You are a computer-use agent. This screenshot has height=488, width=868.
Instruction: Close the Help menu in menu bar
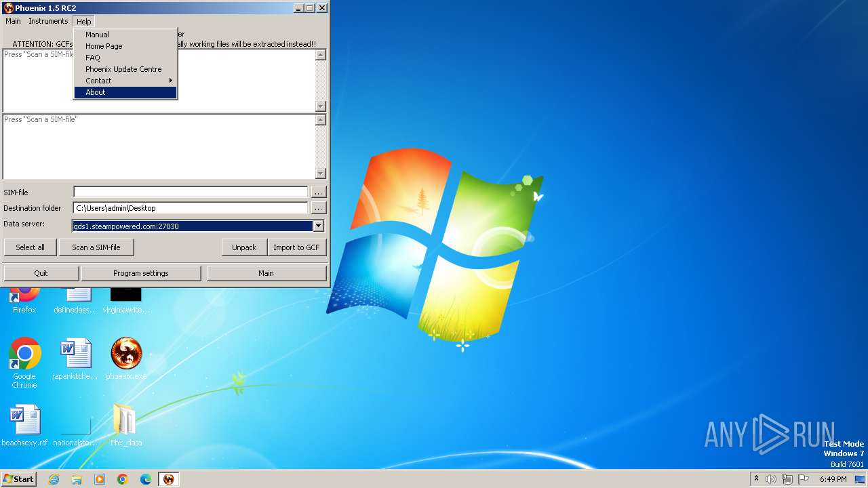(x=83, y=22)
